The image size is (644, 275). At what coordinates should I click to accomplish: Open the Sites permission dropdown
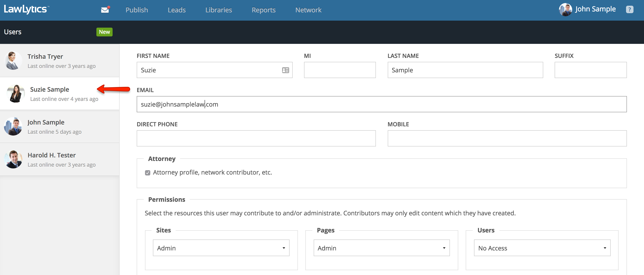click(221, 248)
